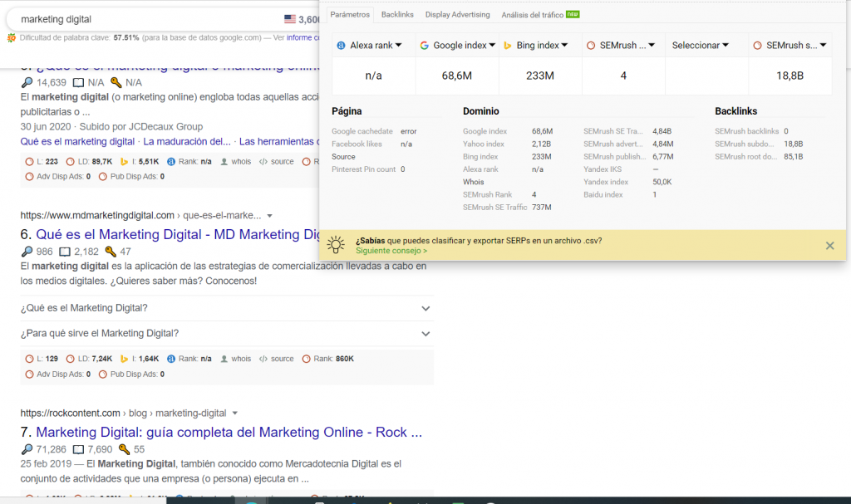851x504 pixels.
Task: Click the SEMrush L: 223 icon
Action: point(29,162)
